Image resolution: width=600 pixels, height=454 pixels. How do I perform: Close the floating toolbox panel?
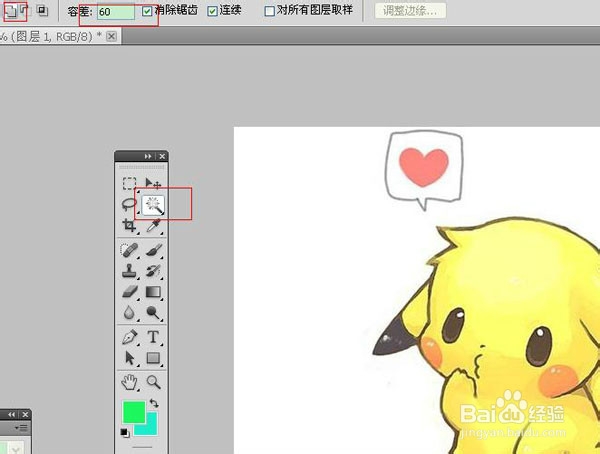tap(162, 156)
